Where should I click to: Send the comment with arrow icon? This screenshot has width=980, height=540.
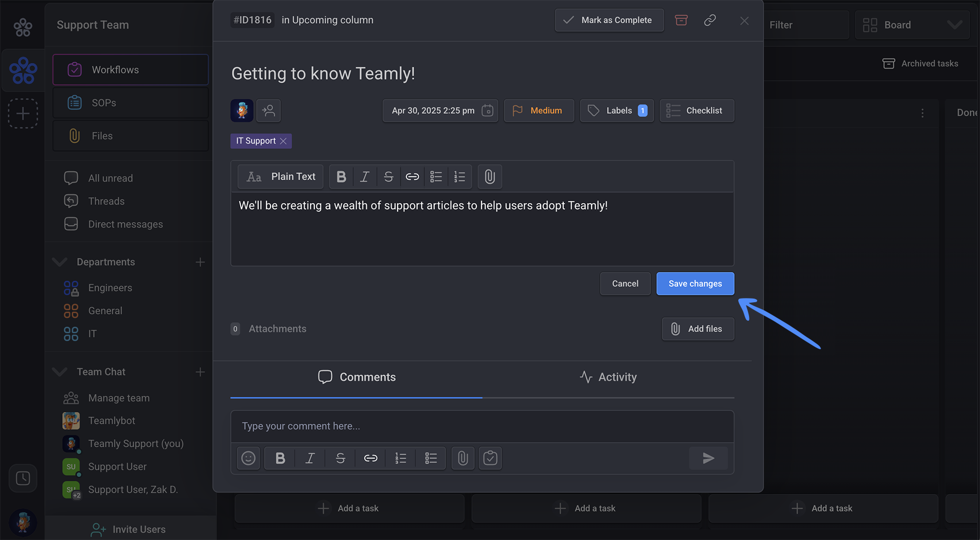click(x=708, y=458)
